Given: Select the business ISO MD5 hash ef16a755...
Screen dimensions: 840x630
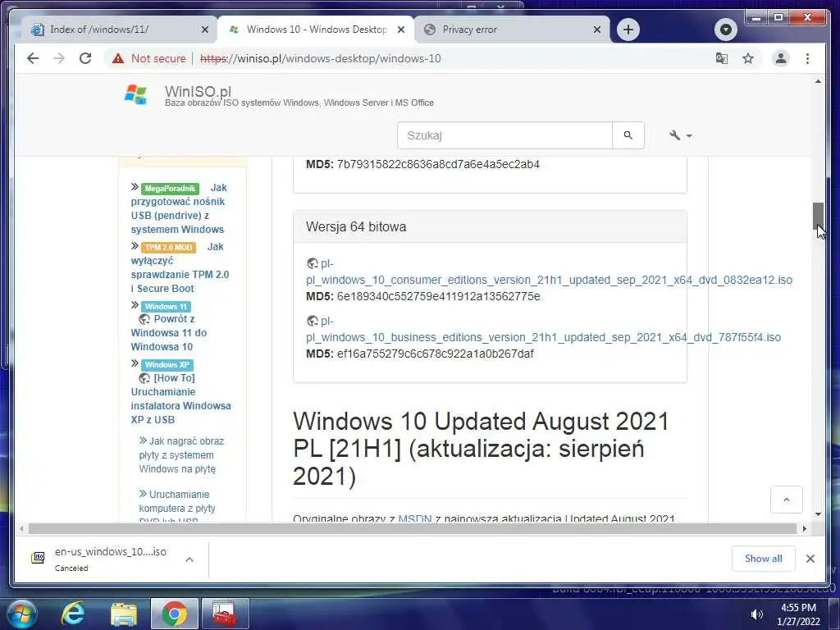Looking at the screenshot, I should [x=435, y=354].
